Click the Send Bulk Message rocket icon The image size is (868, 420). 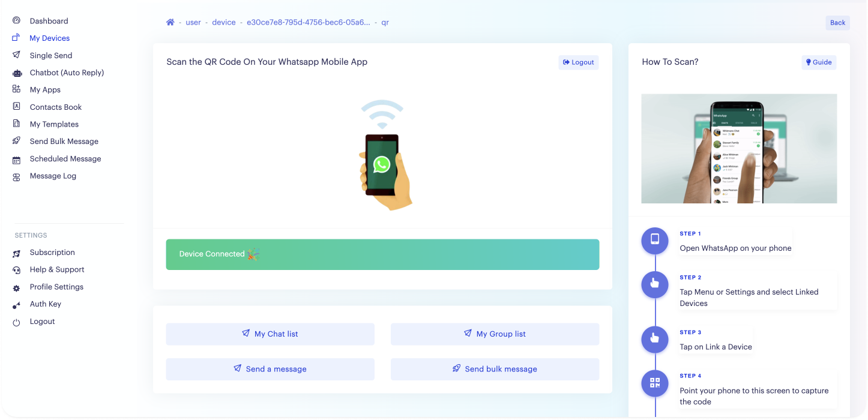(17, 142)
